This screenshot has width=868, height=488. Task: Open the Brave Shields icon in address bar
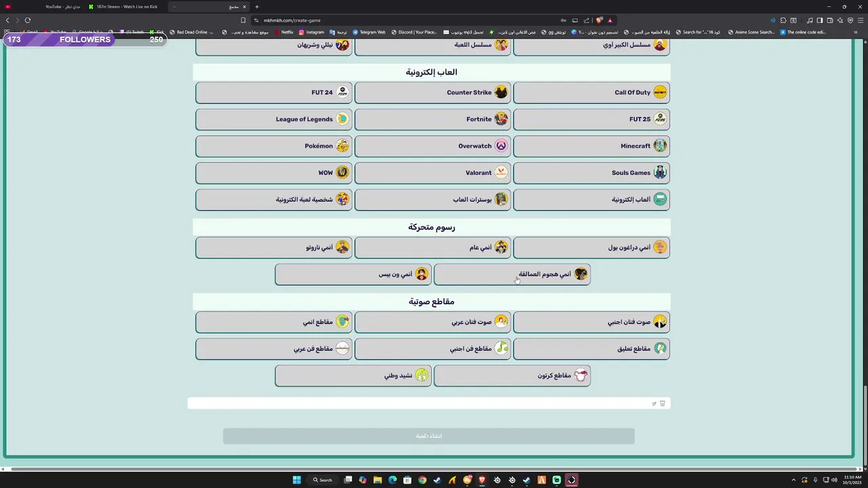[x=599, y=20]
